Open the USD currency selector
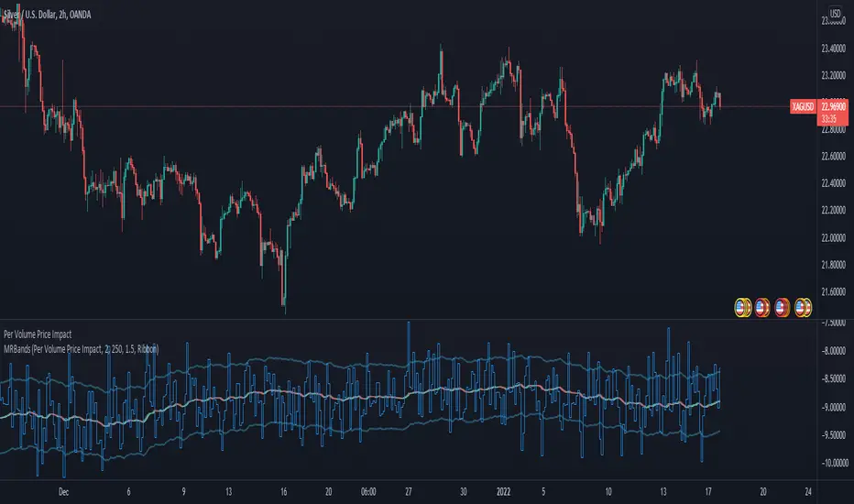 835,15
